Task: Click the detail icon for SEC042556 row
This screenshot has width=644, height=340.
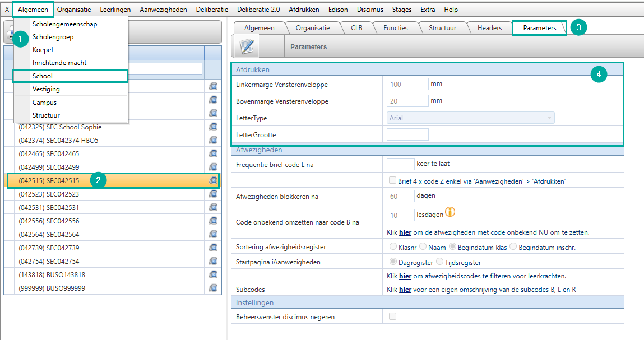Action: click(x=213, y=221)
